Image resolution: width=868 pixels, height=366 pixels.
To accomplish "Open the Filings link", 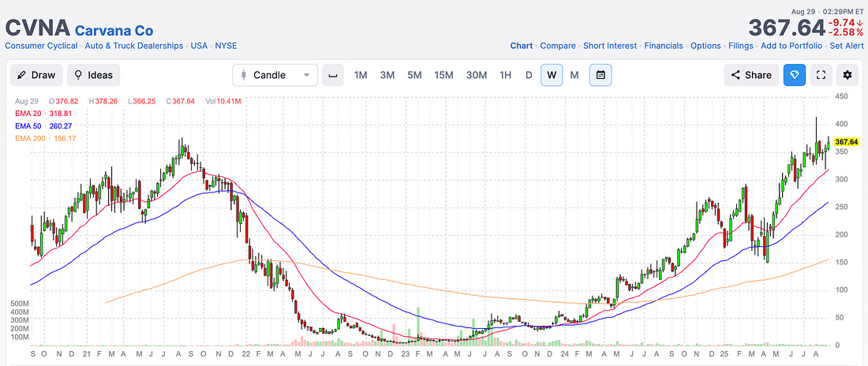I will click(741, 46).
